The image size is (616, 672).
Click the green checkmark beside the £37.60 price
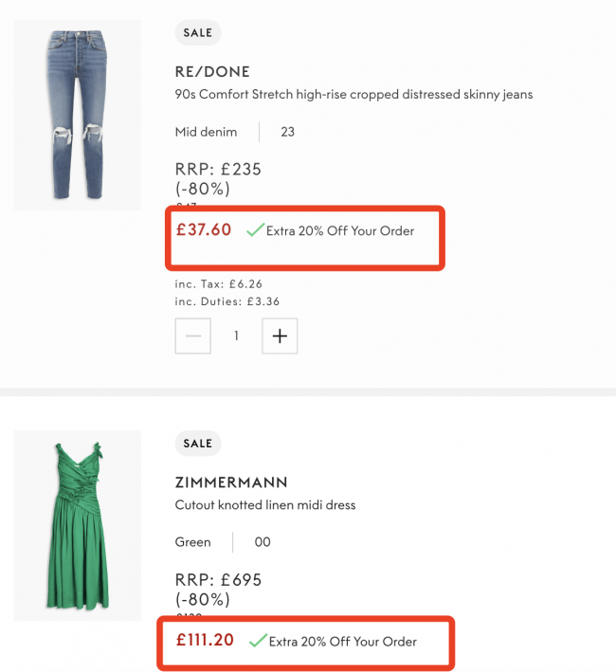point(254,230)
